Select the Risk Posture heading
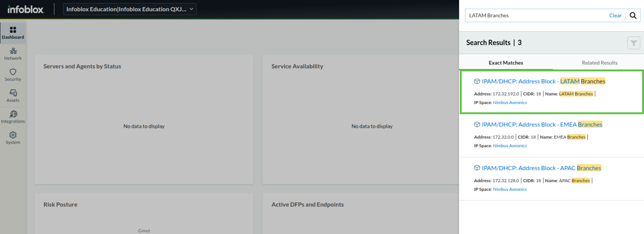 point(60,205)
